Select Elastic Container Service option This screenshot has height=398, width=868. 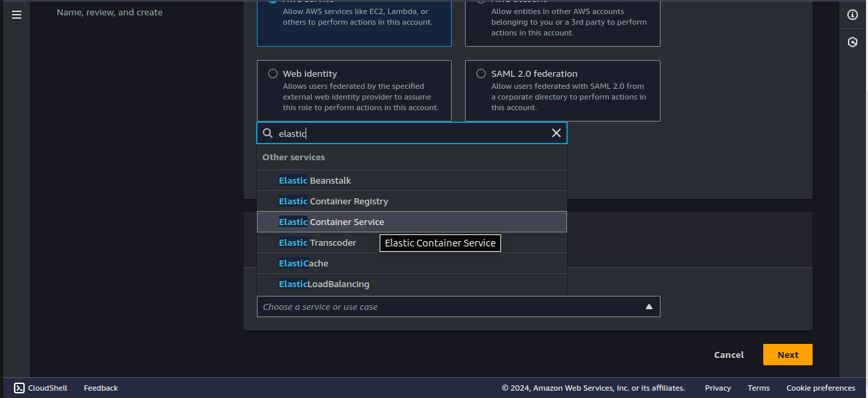pos(332,222)
